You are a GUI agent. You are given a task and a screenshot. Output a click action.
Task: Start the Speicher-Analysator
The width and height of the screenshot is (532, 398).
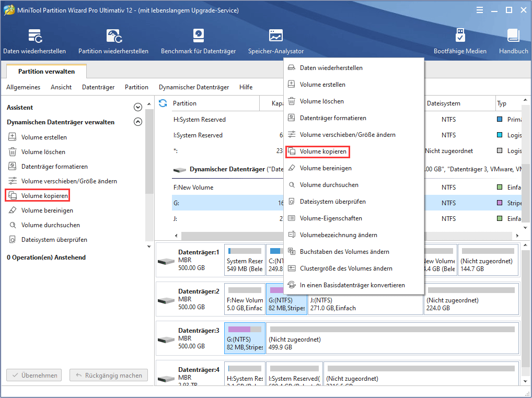coord(276,41)
